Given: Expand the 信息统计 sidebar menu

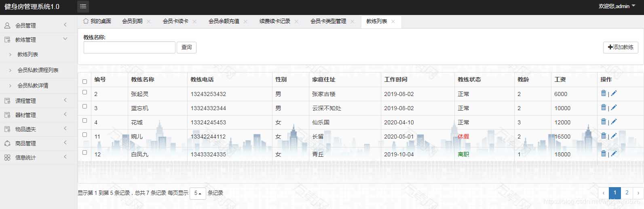Looking at the screenshot, I should click(38, 157).
